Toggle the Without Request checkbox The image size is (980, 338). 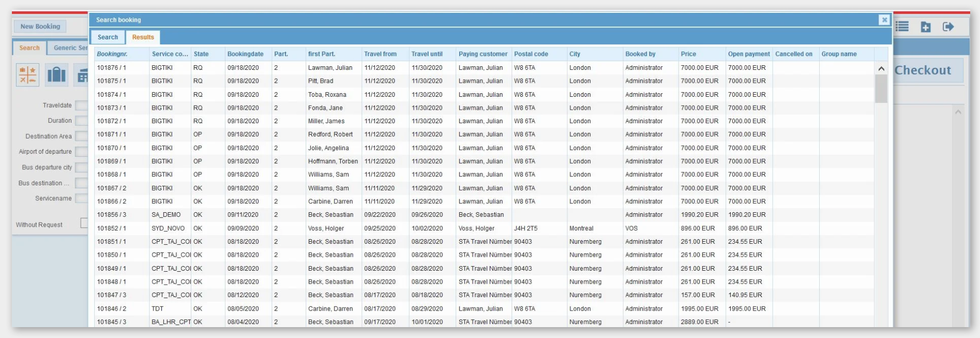[84, 223]
